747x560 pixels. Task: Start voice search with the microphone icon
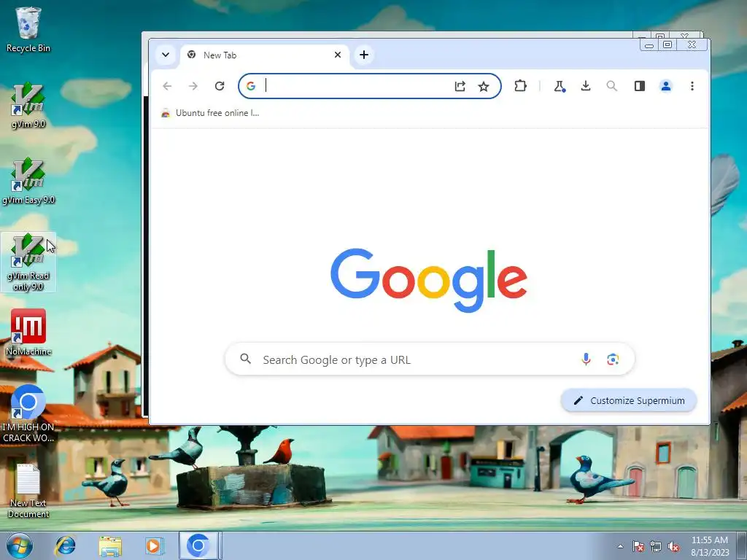586,359
